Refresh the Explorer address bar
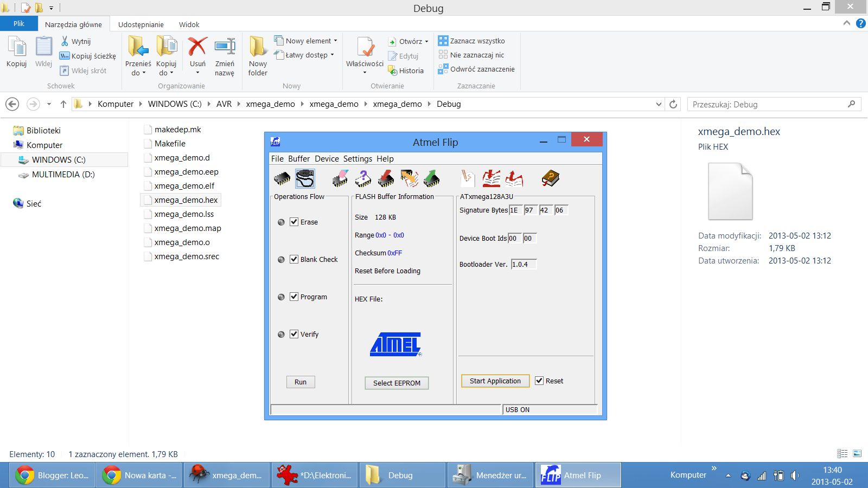 pyautogui.click(x=673, y=104)
